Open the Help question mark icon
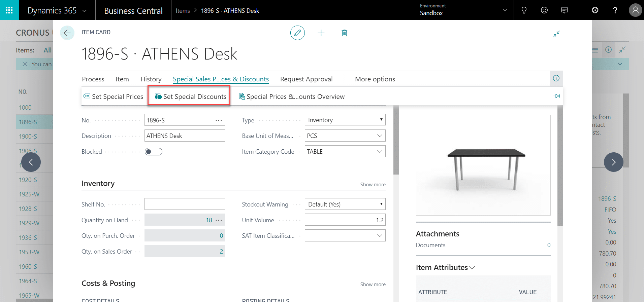644x302 pixels. pos(615,10)
